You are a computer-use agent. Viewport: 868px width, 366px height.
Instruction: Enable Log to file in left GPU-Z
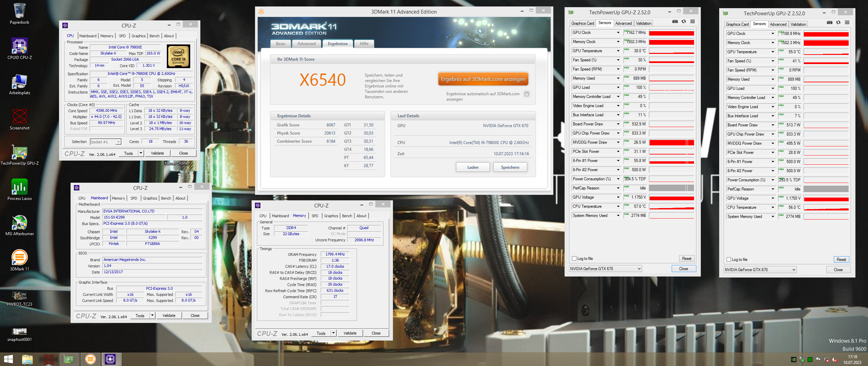pos(574,259)
